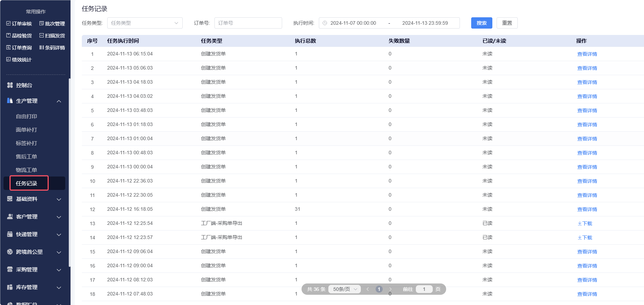Open the 50条/页 page size dropdown
This screenshot has height=305, width=644.
click(x=345, y=289)
